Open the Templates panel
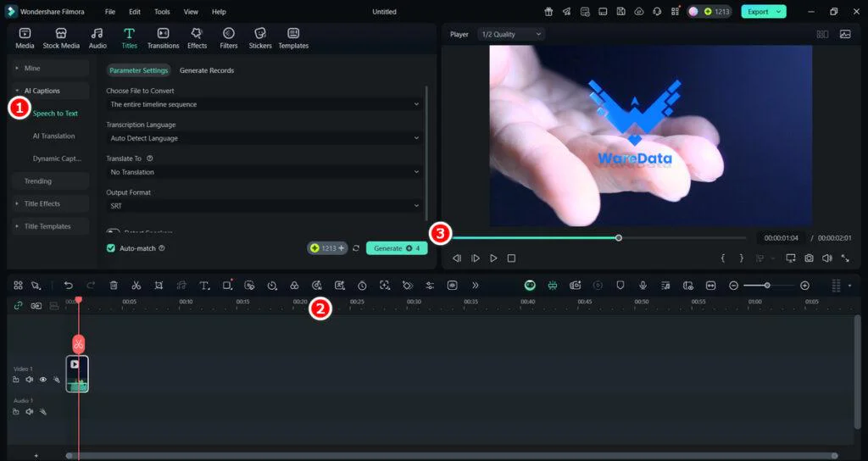Screen dimensions: 868x461 (293, 38)
